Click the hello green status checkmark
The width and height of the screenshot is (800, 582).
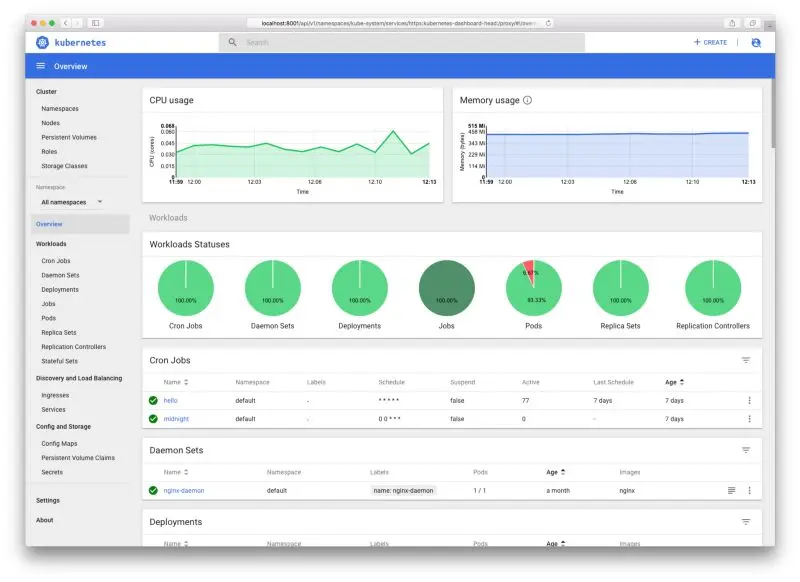pos(153,400)
